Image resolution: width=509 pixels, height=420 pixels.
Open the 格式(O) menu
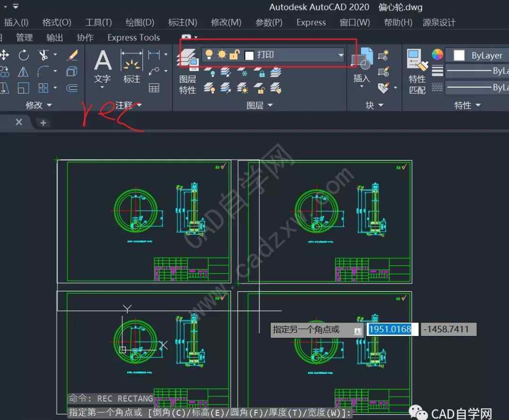tap(57, 23)
